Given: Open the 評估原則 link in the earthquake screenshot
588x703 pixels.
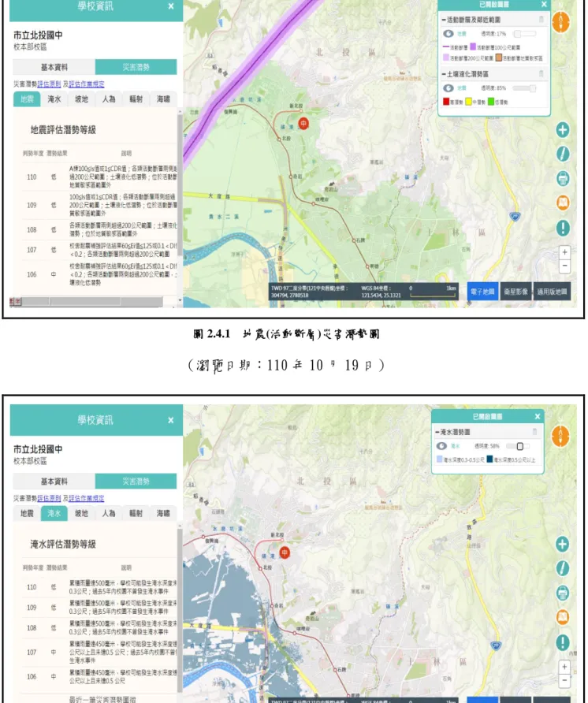Looking at the screenshot, I should point(49,84).
